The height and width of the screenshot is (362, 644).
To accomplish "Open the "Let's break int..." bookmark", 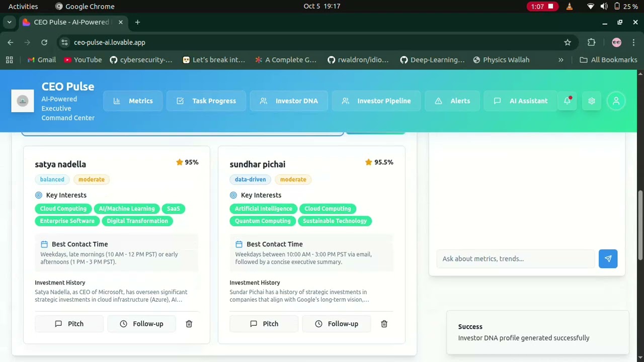I will coord(214,60).
